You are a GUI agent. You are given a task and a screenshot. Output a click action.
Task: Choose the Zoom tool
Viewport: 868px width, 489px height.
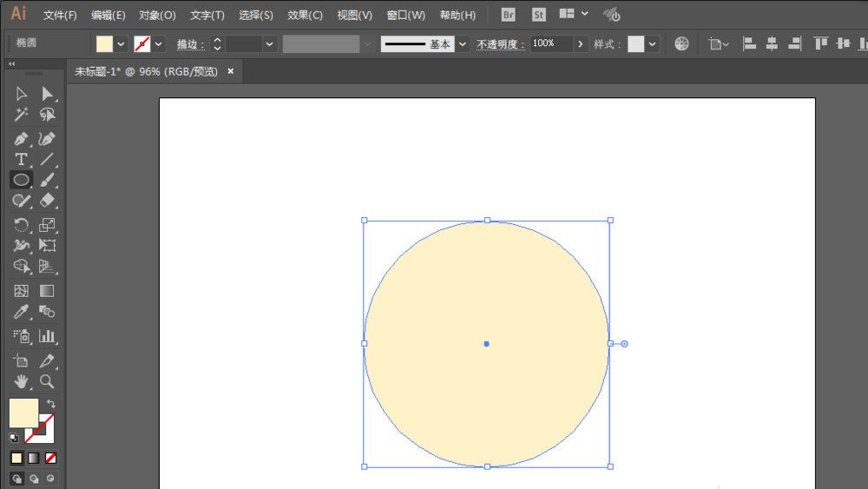click(47, 381)
